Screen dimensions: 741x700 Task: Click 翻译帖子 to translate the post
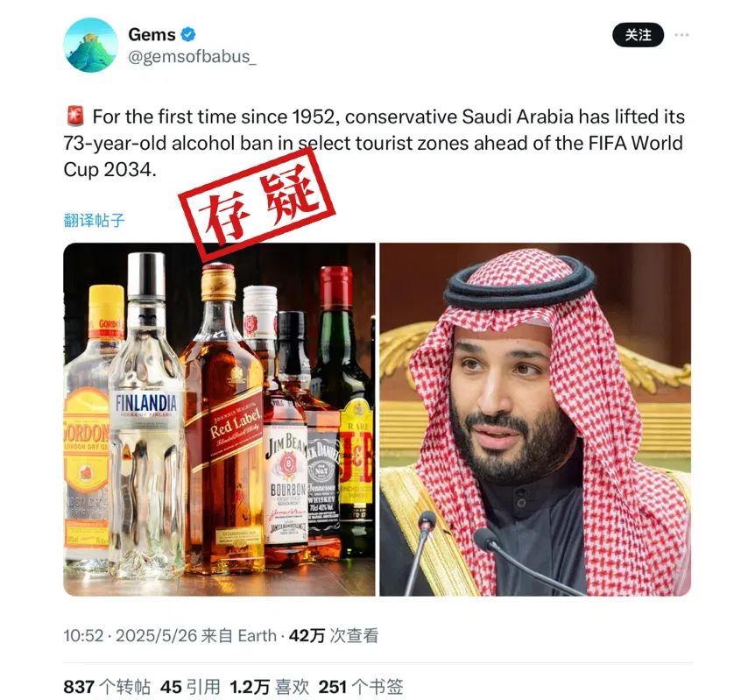tap(94, 220)
